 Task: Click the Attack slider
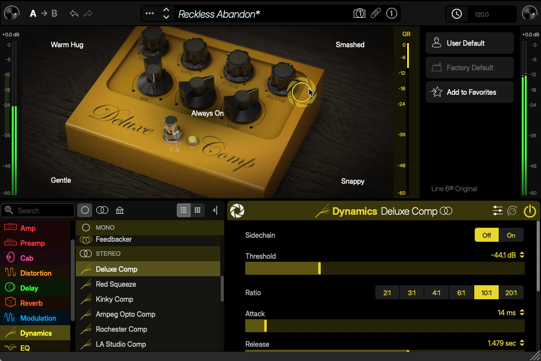point(385,326)
